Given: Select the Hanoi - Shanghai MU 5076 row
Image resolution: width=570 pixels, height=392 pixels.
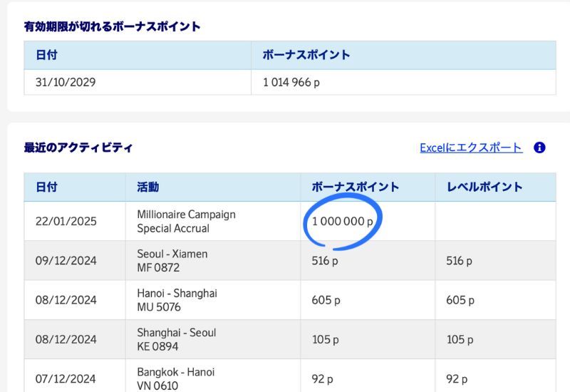Looking at the screenshot, I should (290, 300).
